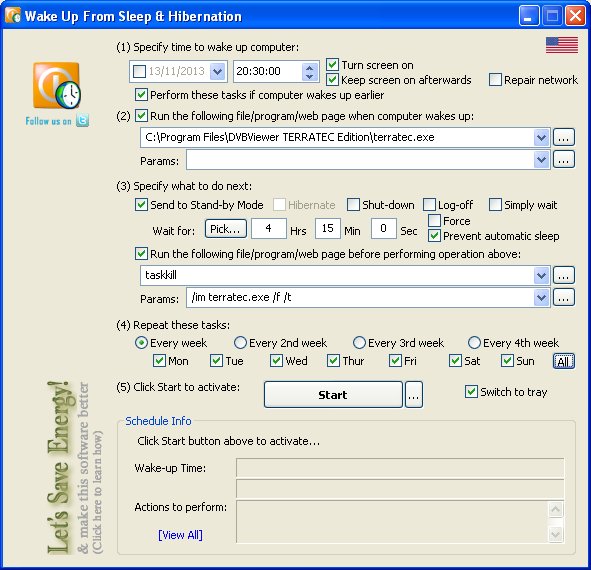591x570 pixels.
Task: Click browse button beside taskkill Params
Action: click(563, 297)
